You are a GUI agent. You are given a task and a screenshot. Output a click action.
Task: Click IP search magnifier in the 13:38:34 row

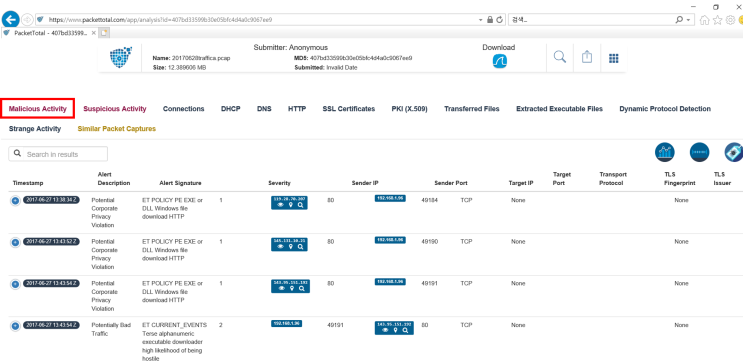[300, 205]
